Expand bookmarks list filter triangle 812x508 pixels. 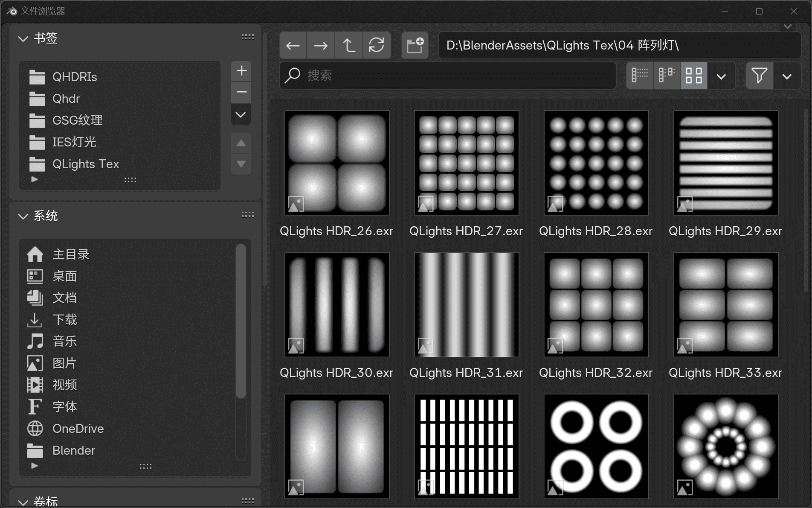tap(35, 179)
